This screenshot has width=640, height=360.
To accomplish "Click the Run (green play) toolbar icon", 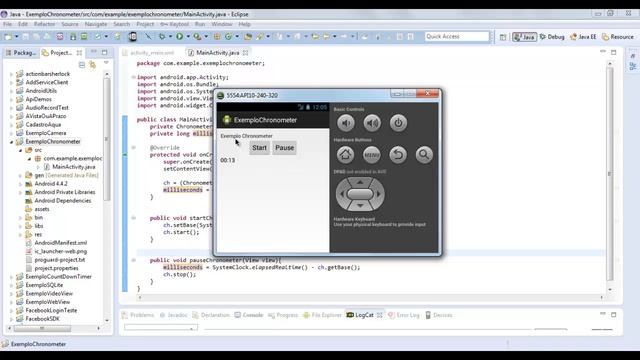I will pyautogui.click(x=179, y=37).
